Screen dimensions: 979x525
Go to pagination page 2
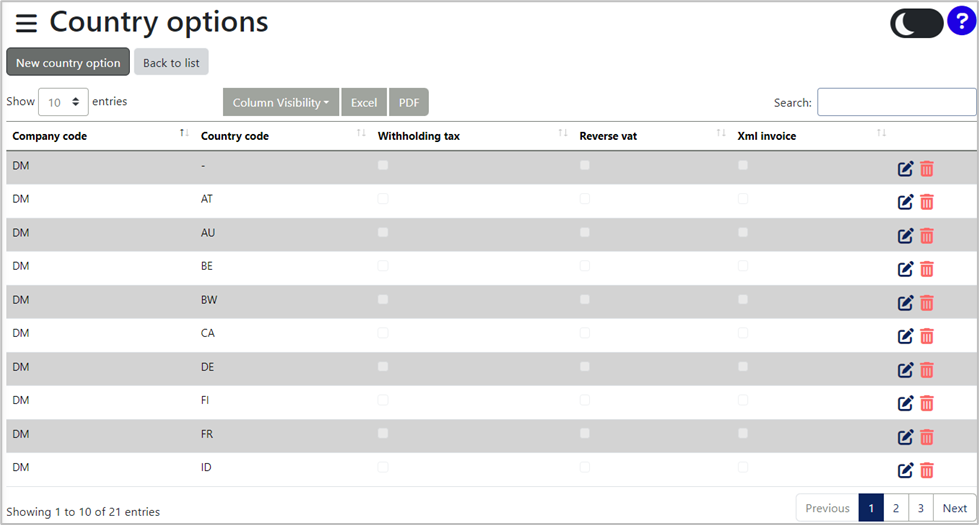point(896,508)
